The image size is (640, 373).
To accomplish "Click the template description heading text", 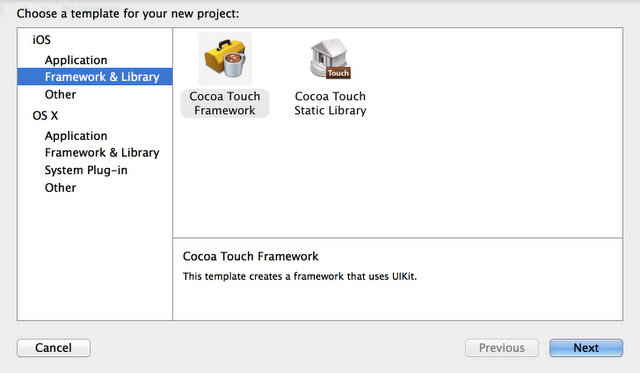I will tap(250, 256).
